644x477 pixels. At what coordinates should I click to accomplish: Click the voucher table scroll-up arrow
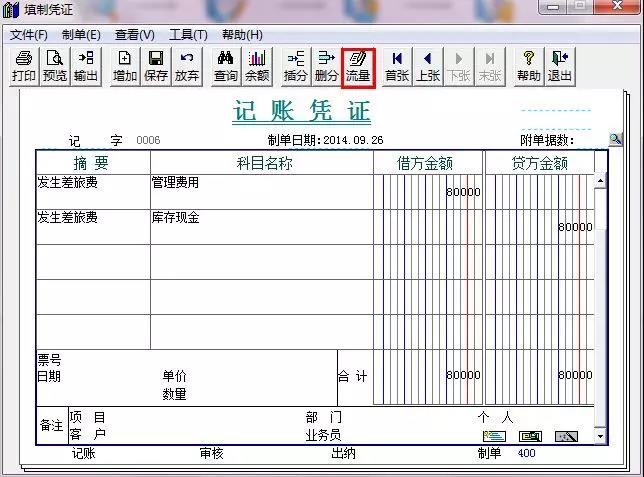[600, 181]
